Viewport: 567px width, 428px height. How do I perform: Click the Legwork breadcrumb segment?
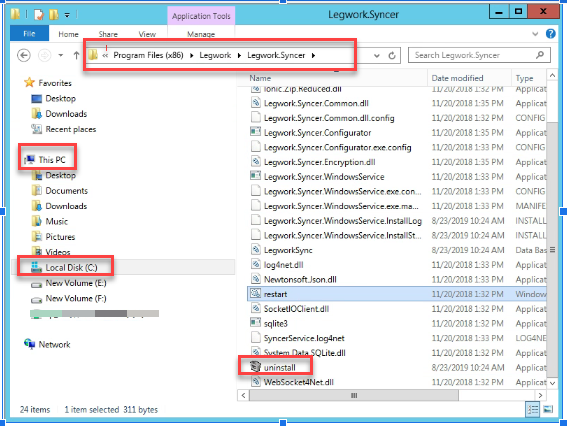(215, 55)
